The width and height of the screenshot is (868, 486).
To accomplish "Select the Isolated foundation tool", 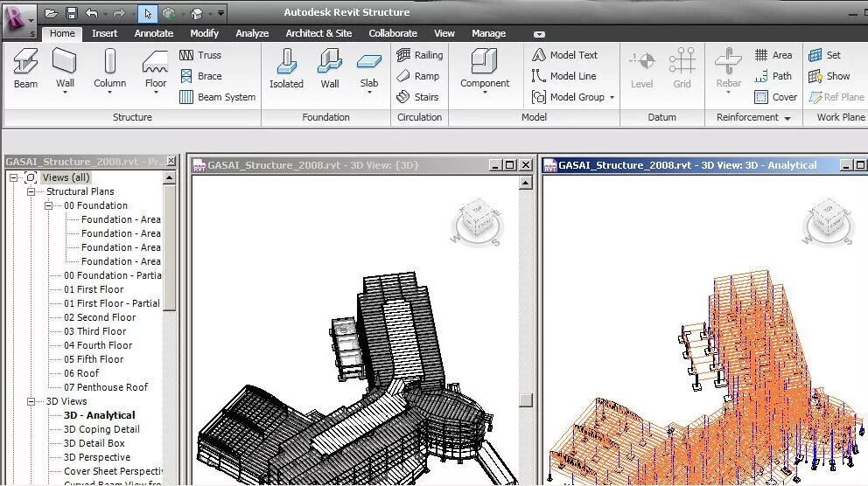I will coord(286,68).
